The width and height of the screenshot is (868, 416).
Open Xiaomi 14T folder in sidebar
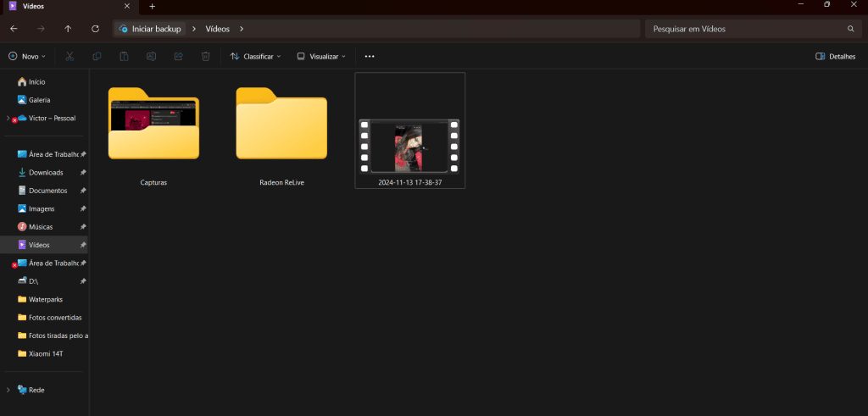tap(44, 353)
